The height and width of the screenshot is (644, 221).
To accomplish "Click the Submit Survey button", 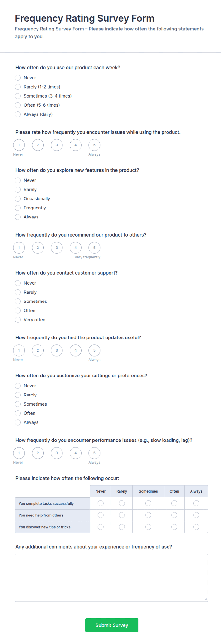I will [112, 625].
